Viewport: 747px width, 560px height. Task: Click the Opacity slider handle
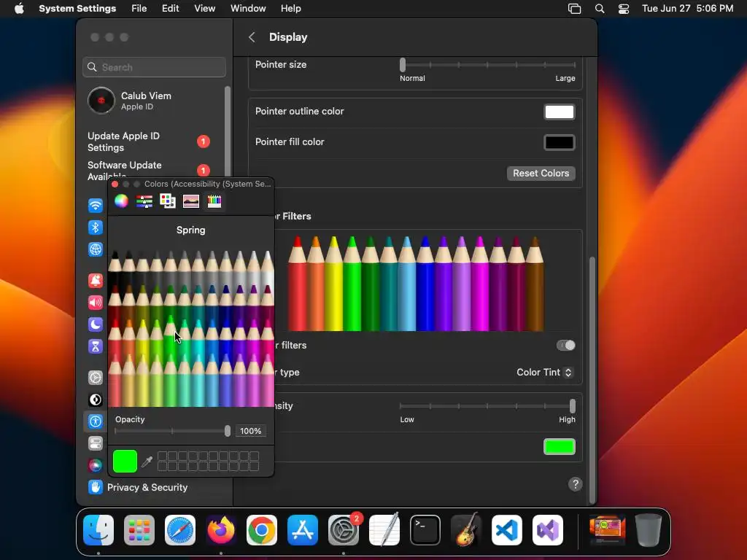click(228, 431)
